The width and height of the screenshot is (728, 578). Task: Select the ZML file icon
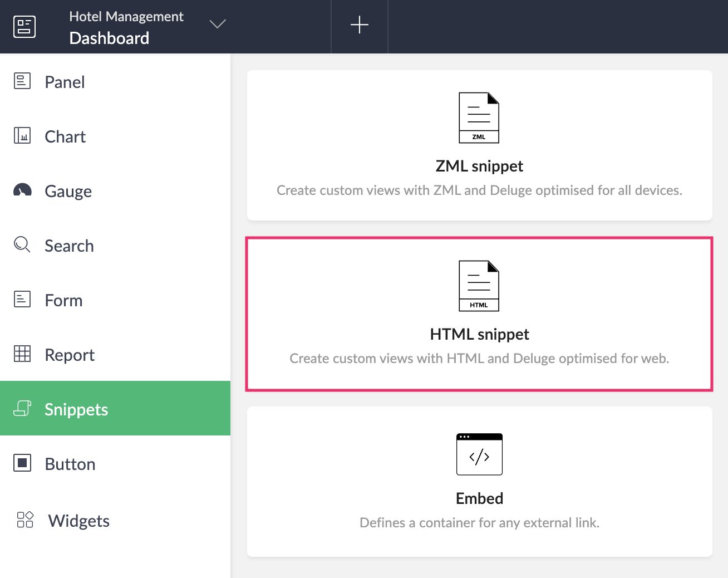(x=479, y=118)
